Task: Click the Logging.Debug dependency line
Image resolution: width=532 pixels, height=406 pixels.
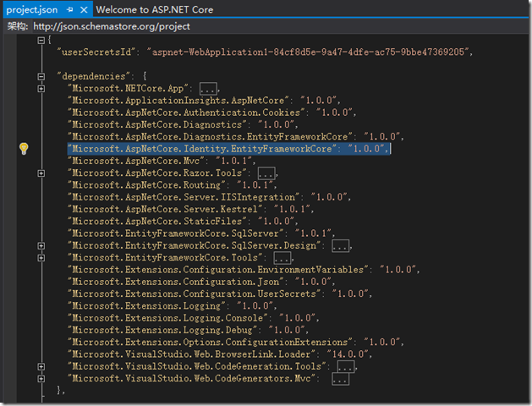Action: coord(188,330)
